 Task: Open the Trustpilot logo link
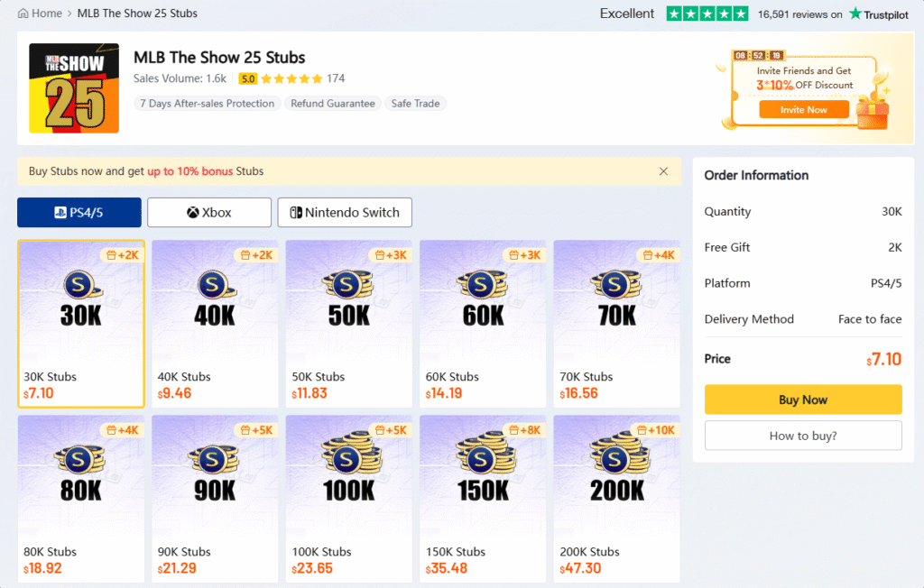pyautogui.click(x=879, y=14)
